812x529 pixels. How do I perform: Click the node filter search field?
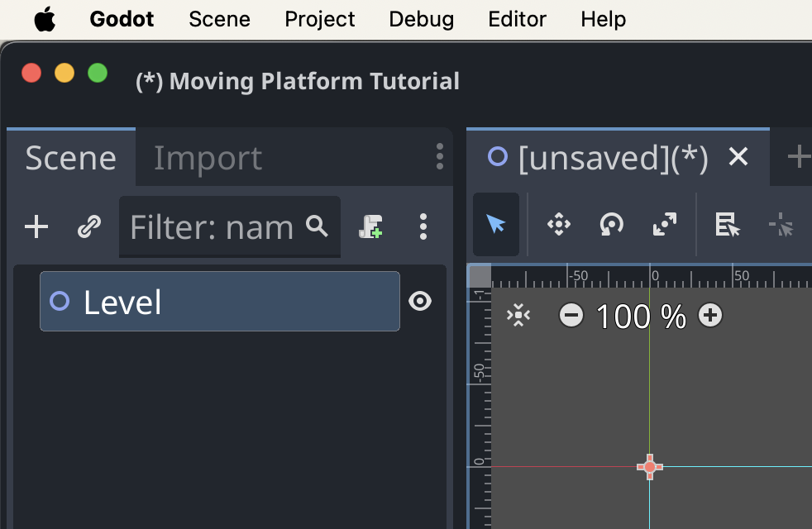click(x=223, y=226)
